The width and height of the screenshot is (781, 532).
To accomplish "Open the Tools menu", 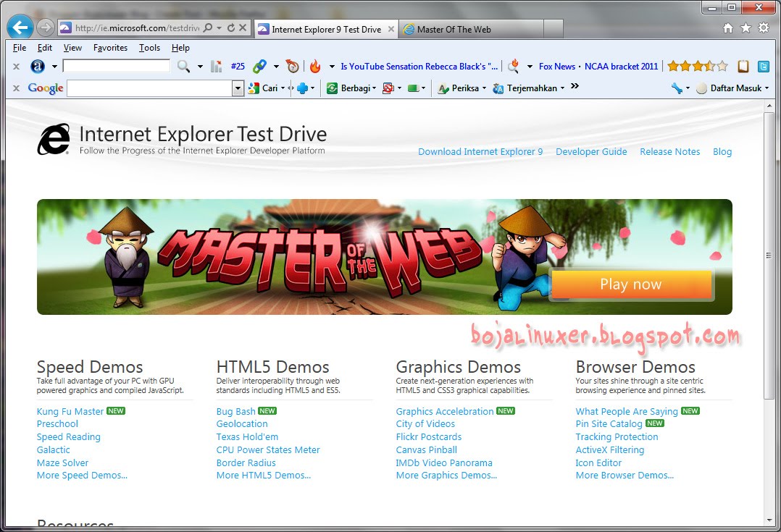I will (x=149, y=48).
